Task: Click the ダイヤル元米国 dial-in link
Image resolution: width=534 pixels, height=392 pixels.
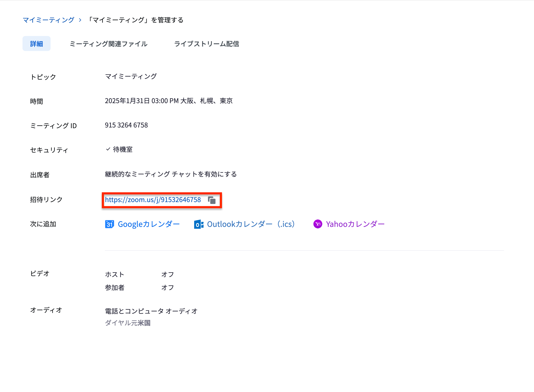Action: [128, 323]
